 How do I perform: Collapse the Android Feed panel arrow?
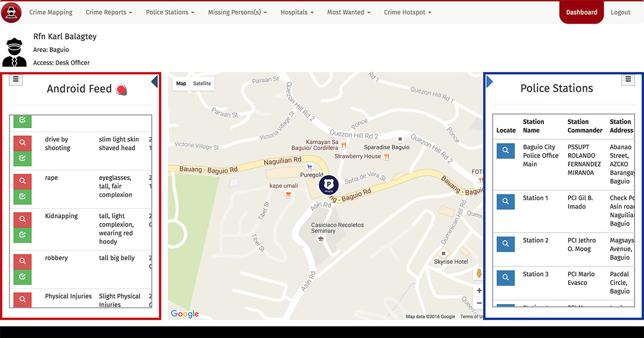coord(154,81)
